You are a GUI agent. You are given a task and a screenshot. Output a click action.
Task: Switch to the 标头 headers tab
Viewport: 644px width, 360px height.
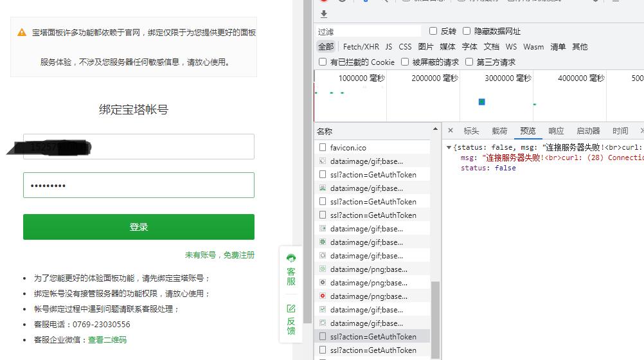471,130
